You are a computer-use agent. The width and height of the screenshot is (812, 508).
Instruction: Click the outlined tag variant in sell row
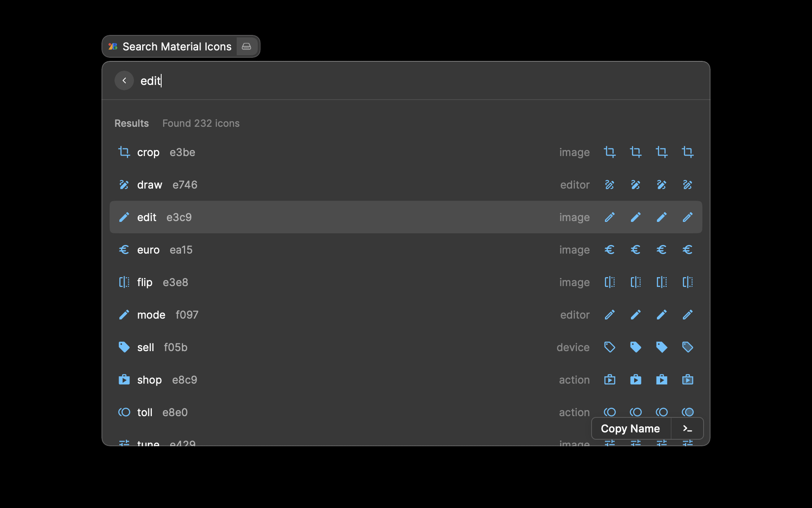pyautogui.click(x=609, y=347)
